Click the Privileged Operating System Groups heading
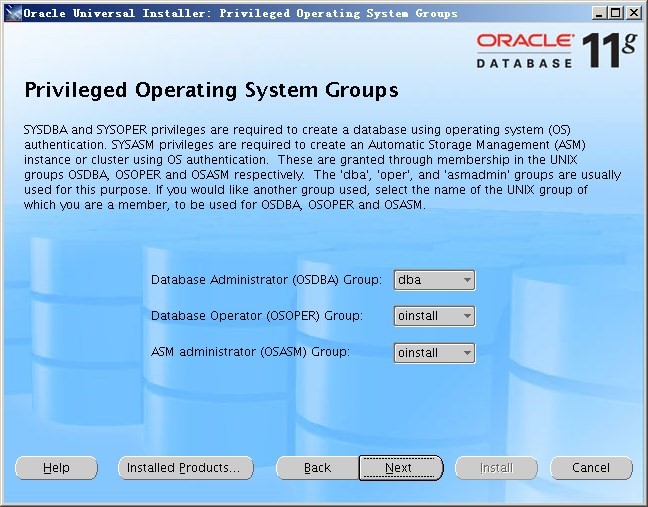The width and height of the screenshot is (648, 507). tap(211, 91)
